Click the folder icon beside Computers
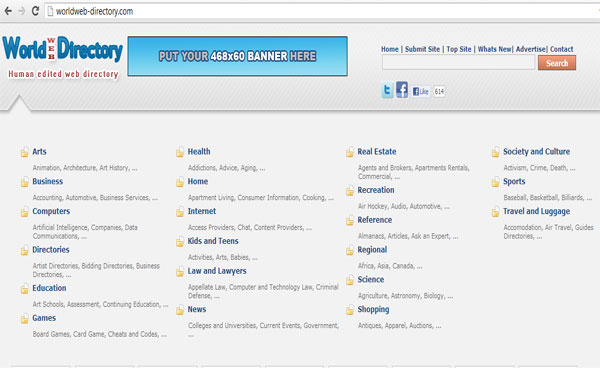Image resolution: width=600 pixels, height=370 pixels. point(24,212)
